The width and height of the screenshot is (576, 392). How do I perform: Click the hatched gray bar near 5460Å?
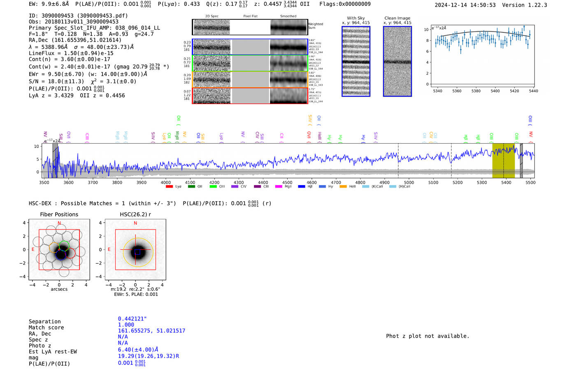tap(521, 160)
